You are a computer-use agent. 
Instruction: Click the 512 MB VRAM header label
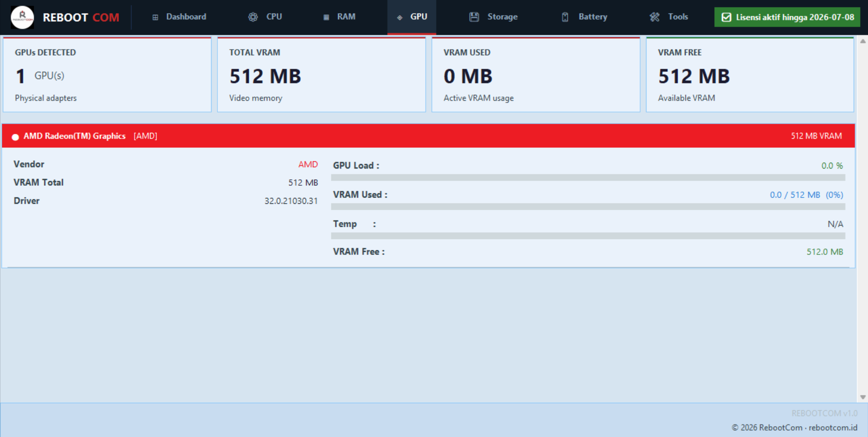pos(816,136)
